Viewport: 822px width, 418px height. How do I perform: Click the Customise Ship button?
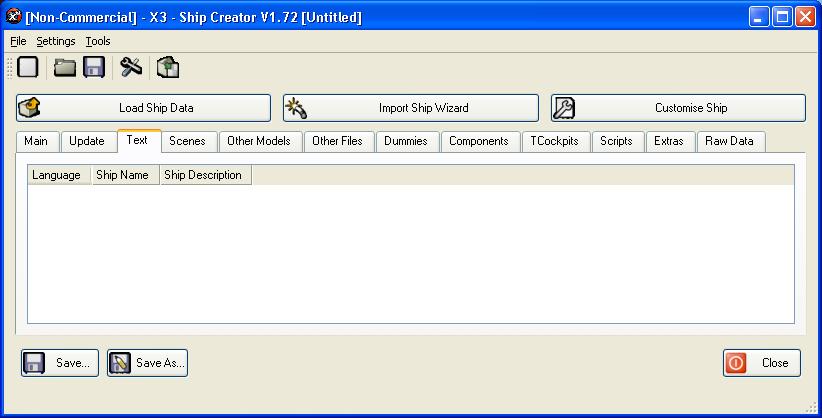[678, 108]
